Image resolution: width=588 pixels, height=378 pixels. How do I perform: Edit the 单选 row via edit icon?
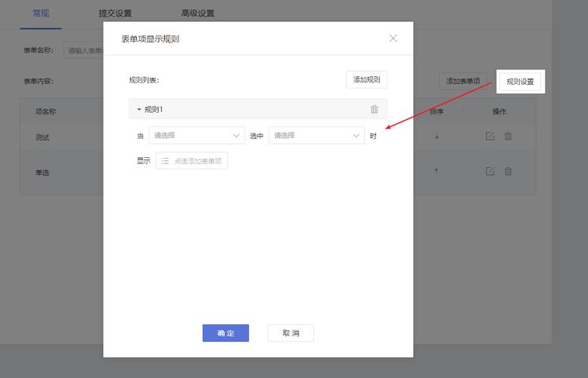pyautogui.click(x=490, y=171)
